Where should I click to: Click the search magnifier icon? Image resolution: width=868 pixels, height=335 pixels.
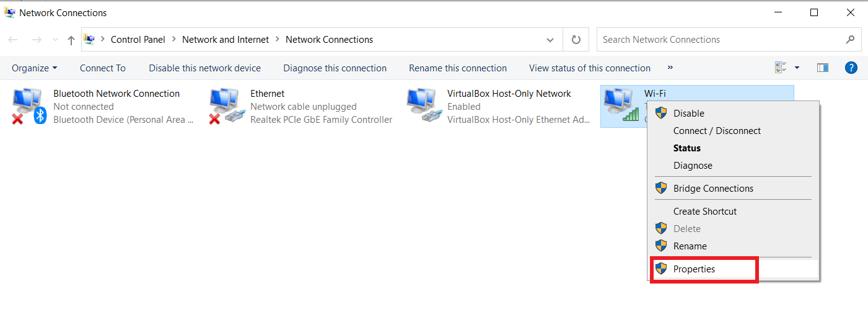tap(850, 40)
